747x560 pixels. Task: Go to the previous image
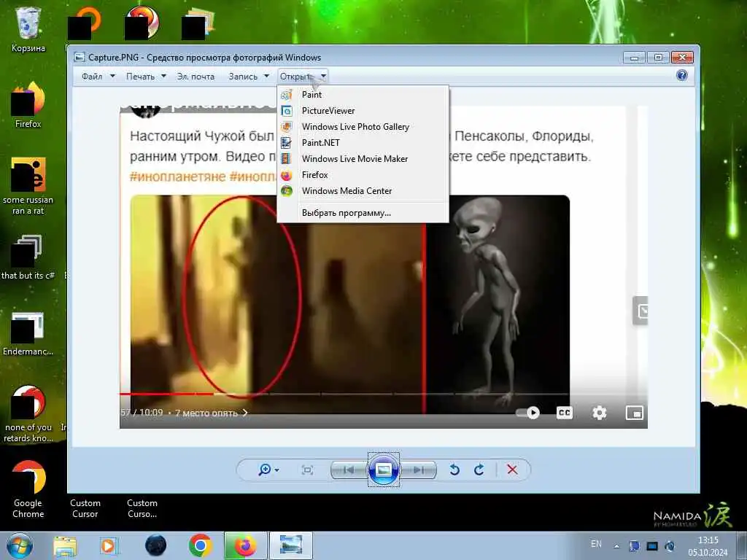coord(348,470)
